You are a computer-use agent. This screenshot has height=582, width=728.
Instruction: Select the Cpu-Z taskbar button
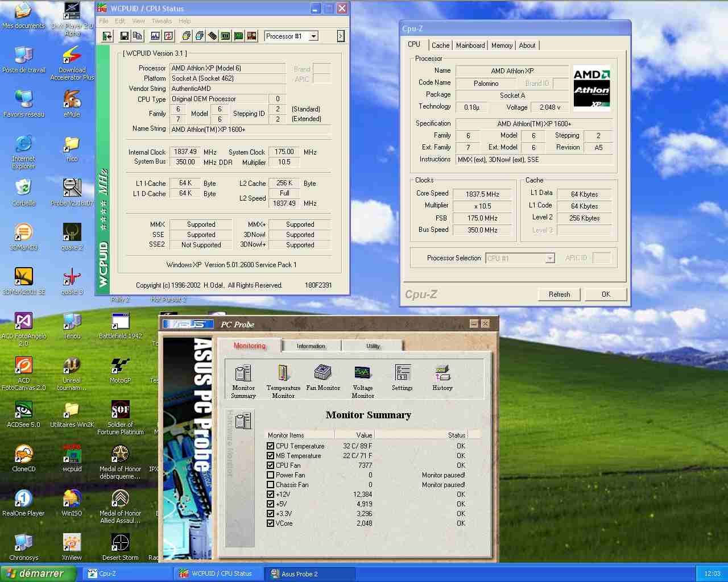127,574
